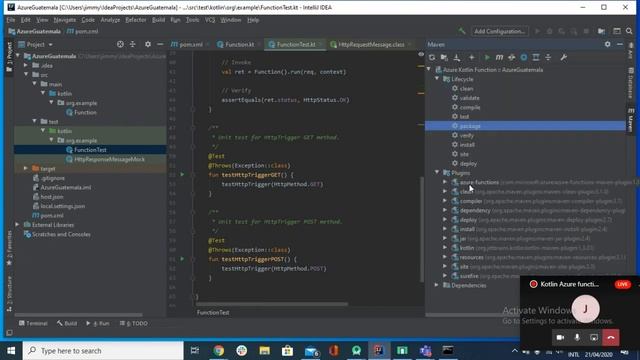The width and height of the screenshot is (640, 360).
Task: Toggle Maven side tool window tab
Action: point(631,120)
